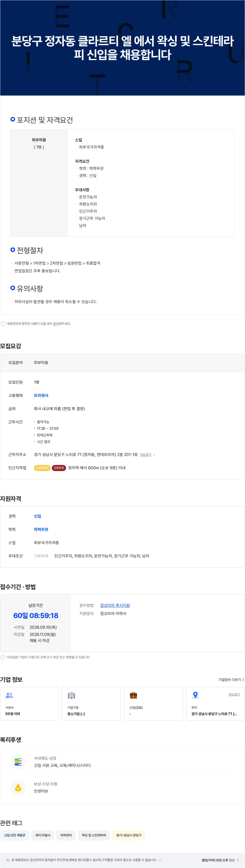Expand the copyright notice chevron

[x=160, y=860]
